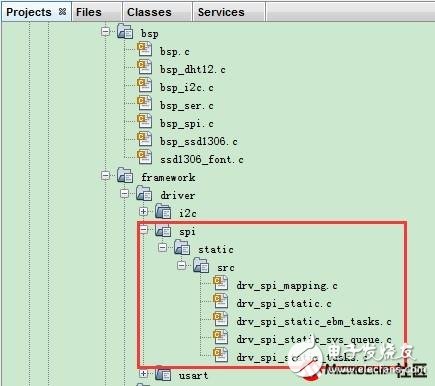Click the driver folder icon
The width and height of the screenshot is (435, 386).
pos(144,193)
